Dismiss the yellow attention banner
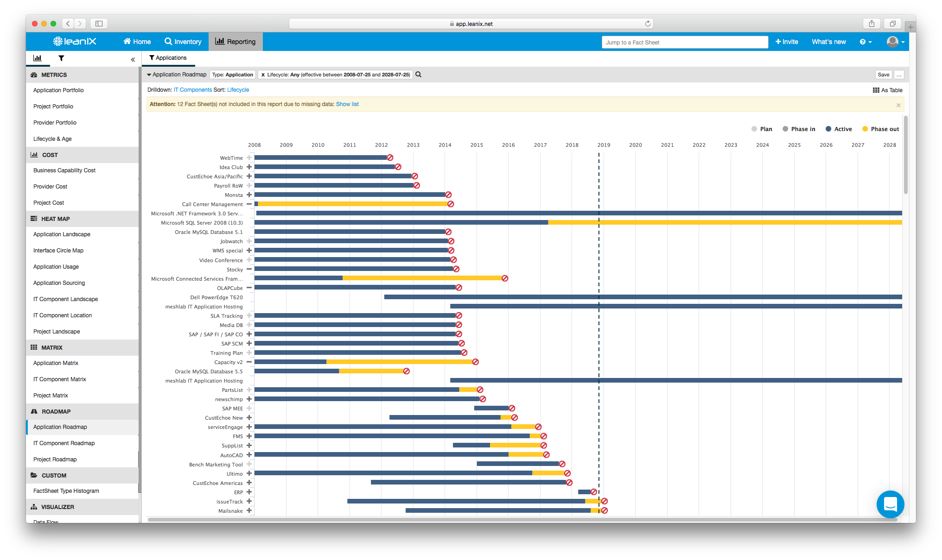Screen dimensions: 942x560 (898, 105)
